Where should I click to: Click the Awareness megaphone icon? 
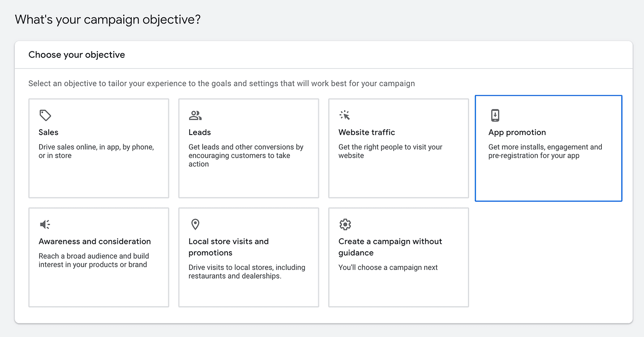tap(45, 224)
